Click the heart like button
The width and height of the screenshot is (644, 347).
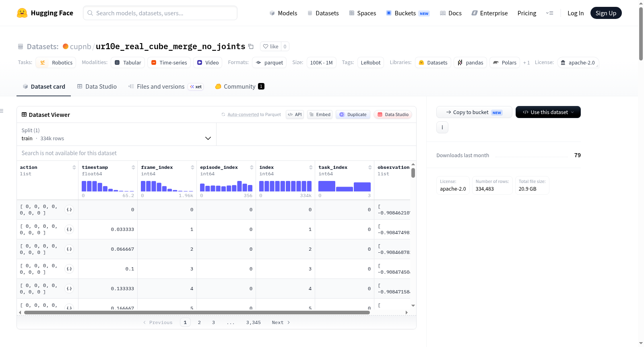tap(270, 46)
